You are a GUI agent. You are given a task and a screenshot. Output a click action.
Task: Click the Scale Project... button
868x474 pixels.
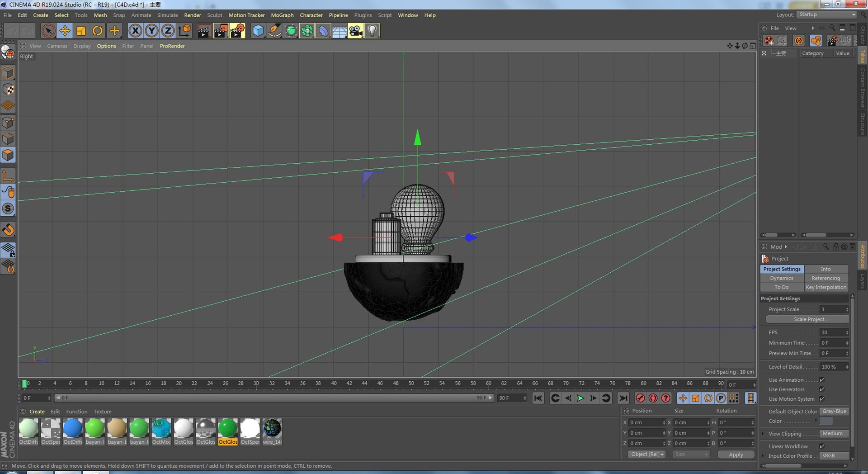point(807,319)
